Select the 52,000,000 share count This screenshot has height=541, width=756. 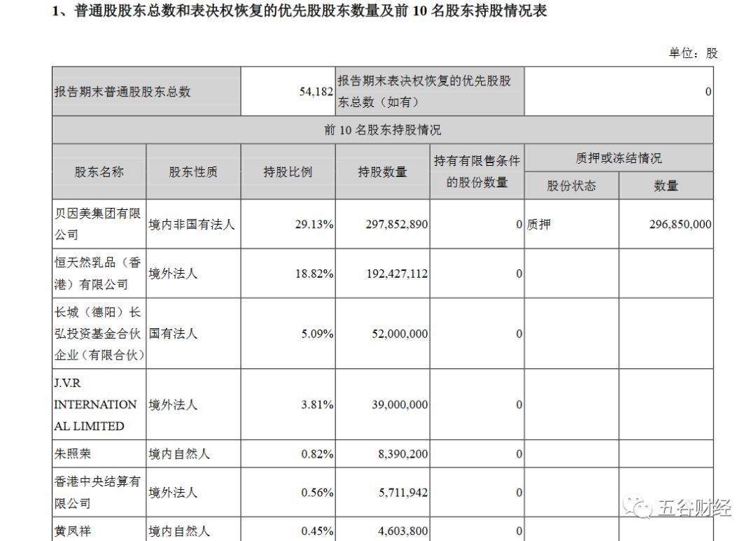(400, 334)
